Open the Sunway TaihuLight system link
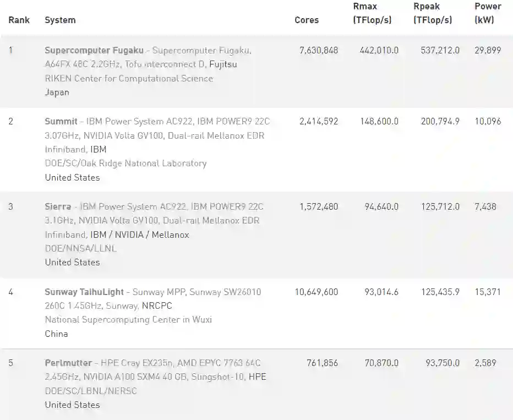The image size is (513, 420). click(x=85, y=292)
